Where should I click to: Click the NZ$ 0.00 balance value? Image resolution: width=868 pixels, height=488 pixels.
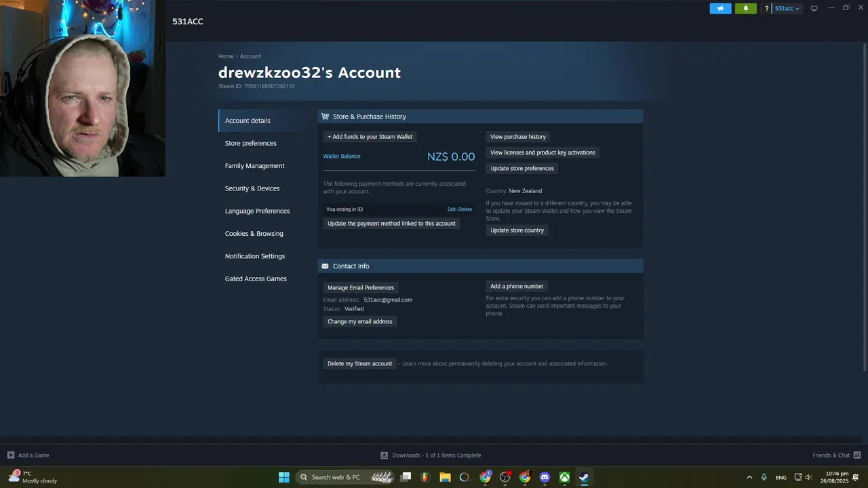451,157
